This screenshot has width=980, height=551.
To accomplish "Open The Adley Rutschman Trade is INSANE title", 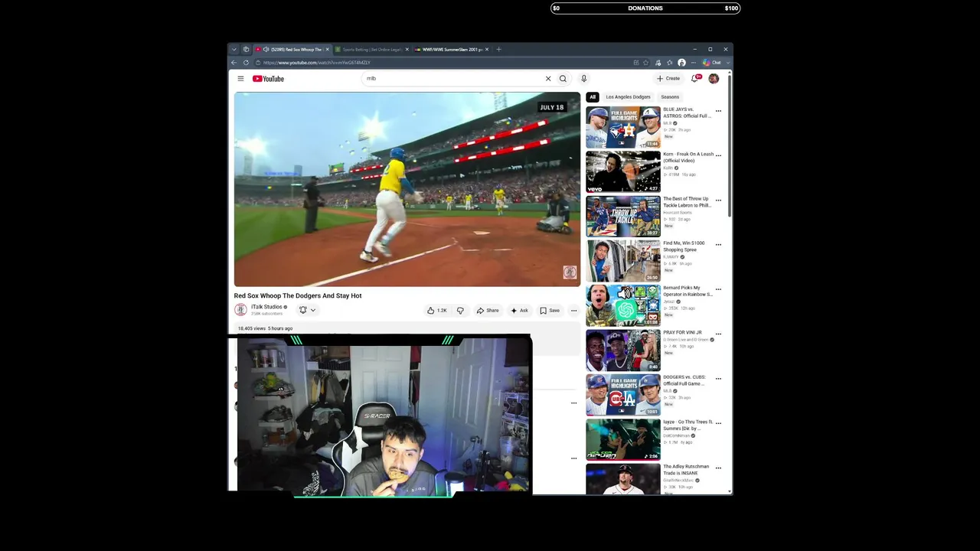I will [x=687, y=470].
